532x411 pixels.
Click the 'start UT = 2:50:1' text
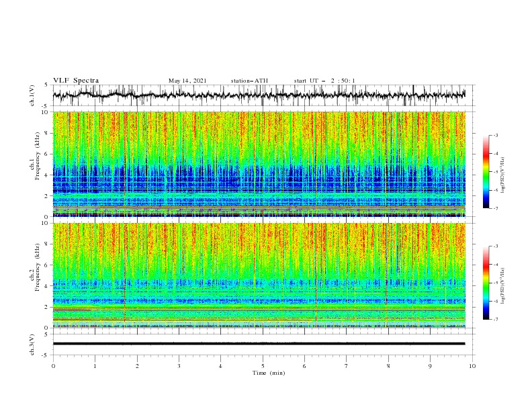pos(324,81)
